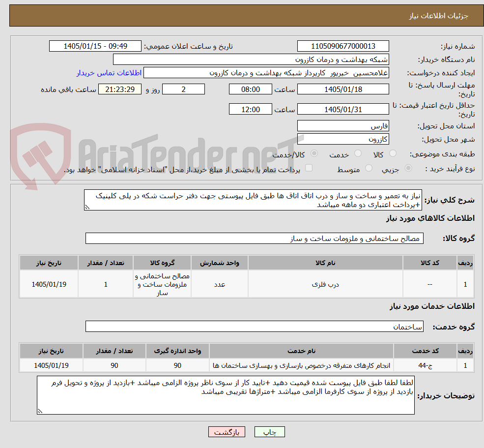Click the delivery province field فارس
484x448 pixels.
point(343,126)
